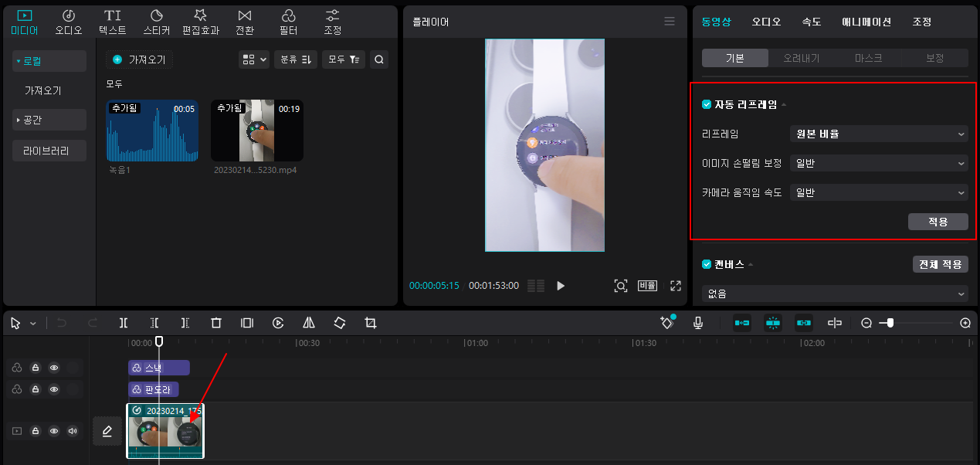
Task: Switch to the inspector 조정 tab
Action: click(x=922, y=22)
